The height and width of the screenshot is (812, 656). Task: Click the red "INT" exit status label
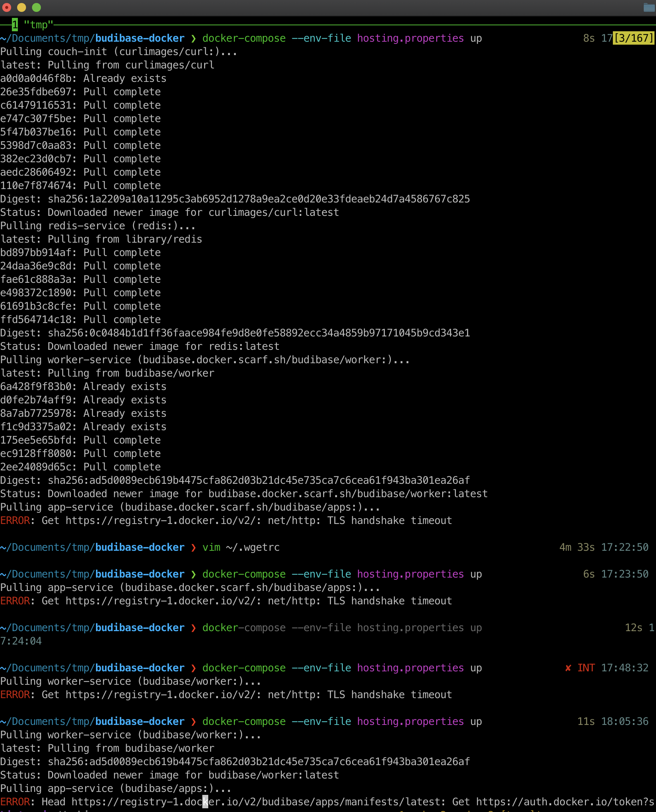click(x=586, y=668)
